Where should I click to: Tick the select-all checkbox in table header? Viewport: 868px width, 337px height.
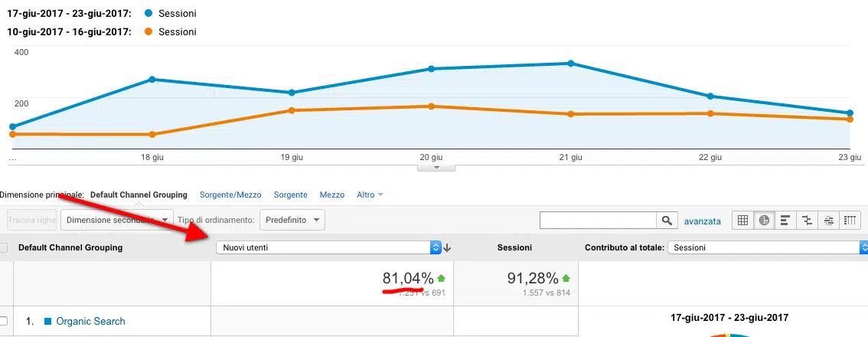tap(3, 247)
